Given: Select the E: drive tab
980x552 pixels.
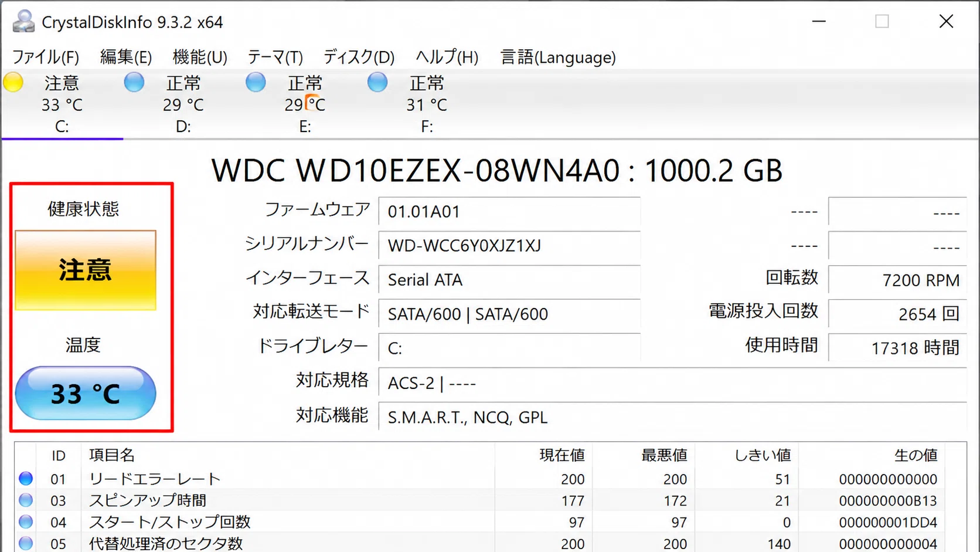Looking at the screenshot, I should click(305, 104).
